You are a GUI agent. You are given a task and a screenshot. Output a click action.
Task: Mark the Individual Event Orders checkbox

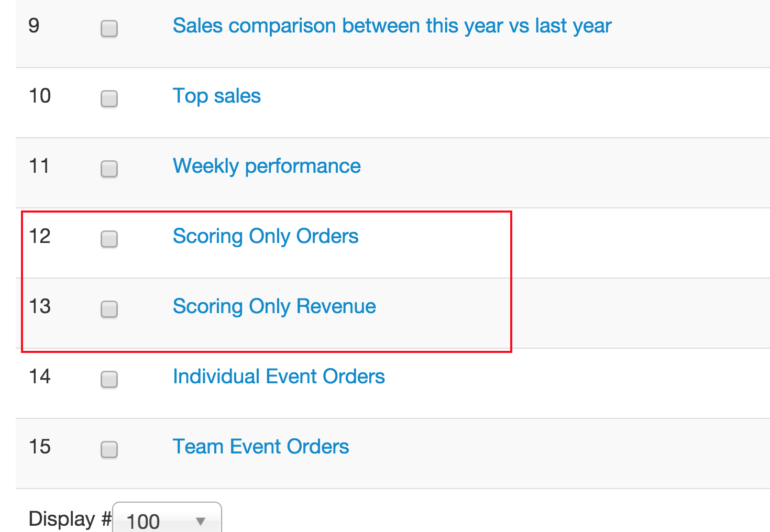pos(109,379)
